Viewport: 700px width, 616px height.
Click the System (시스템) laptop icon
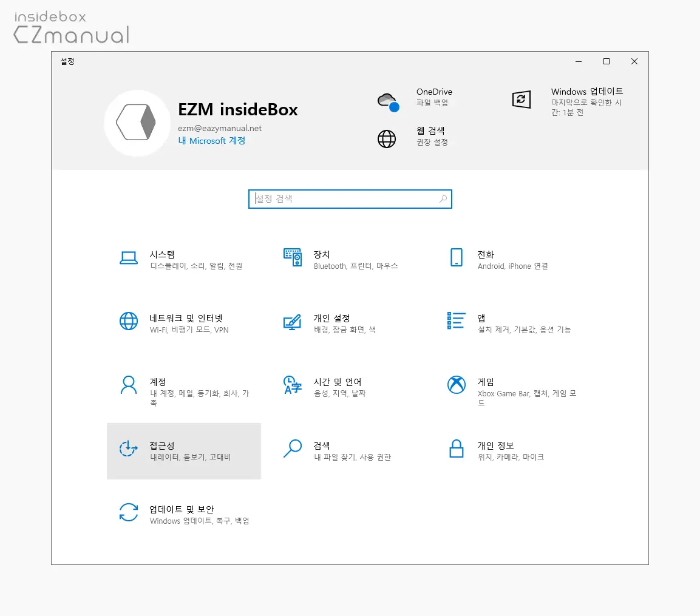[129, 258]
